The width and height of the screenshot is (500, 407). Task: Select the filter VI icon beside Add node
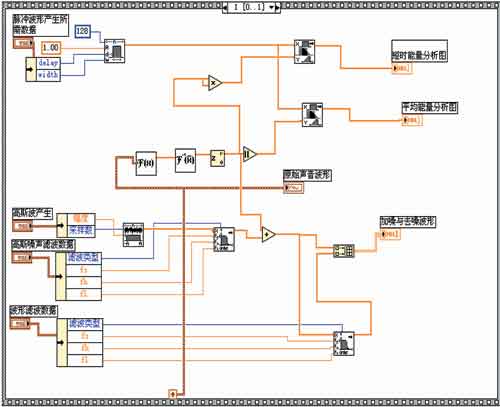pos(224,240)
